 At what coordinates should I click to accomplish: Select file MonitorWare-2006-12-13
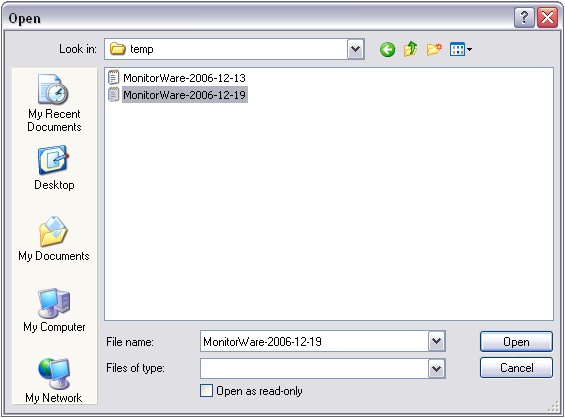177,78
